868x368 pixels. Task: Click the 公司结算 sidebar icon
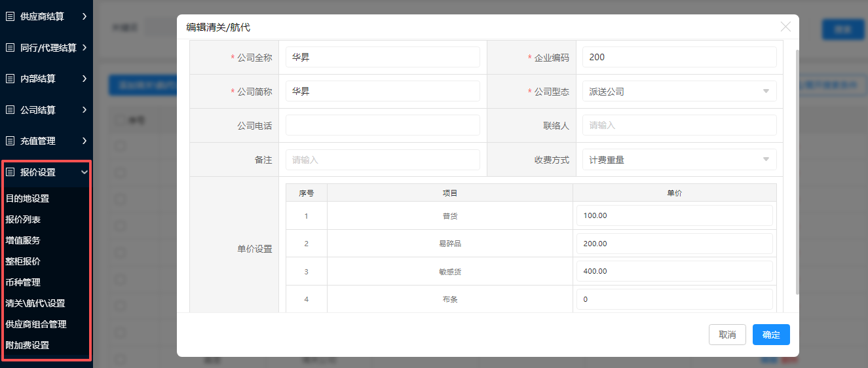[10, 110]
